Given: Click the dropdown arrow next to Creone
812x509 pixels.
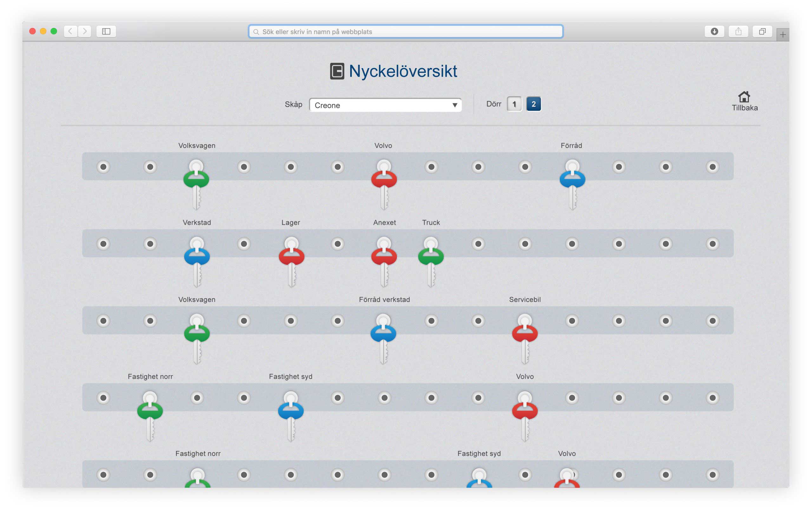Looking at the screenshot, I should click(x=455, y=105).
